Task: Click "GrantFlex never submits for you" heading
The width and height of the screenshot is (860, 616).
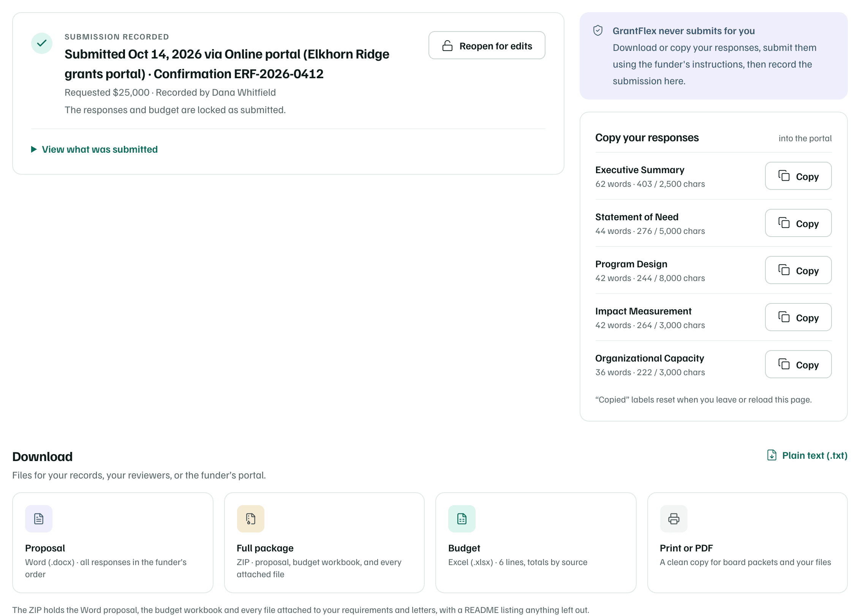Action: tap(684, 31)
